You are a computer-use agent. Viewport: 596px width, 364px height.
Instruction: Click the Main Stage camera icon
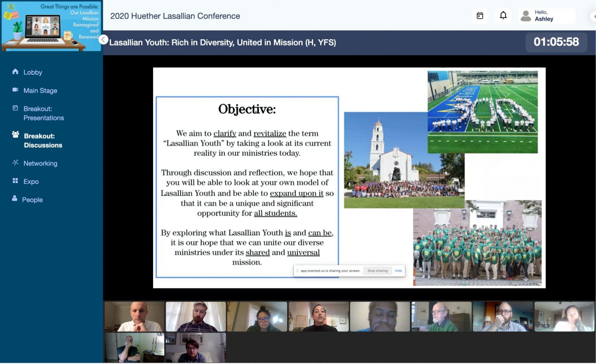click(x=15, y=90)
